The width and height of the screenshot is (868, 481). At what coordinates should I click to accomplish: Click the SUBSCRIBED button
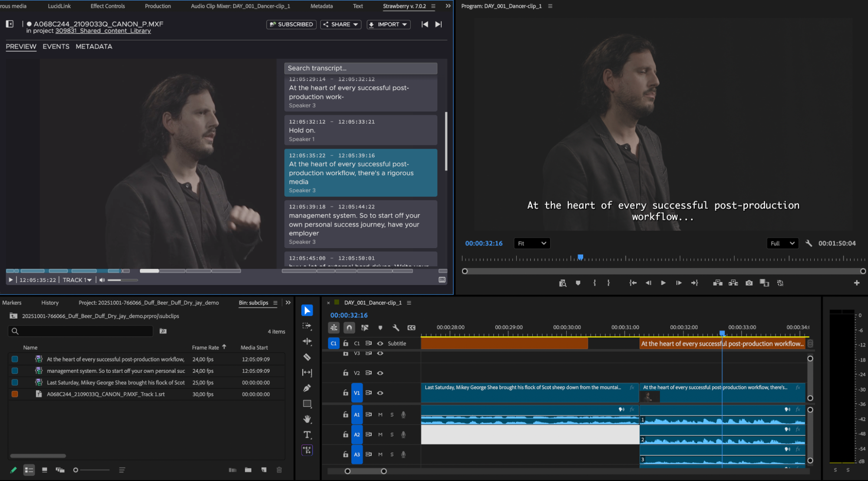pyautogui.click(x=291, y=24)
